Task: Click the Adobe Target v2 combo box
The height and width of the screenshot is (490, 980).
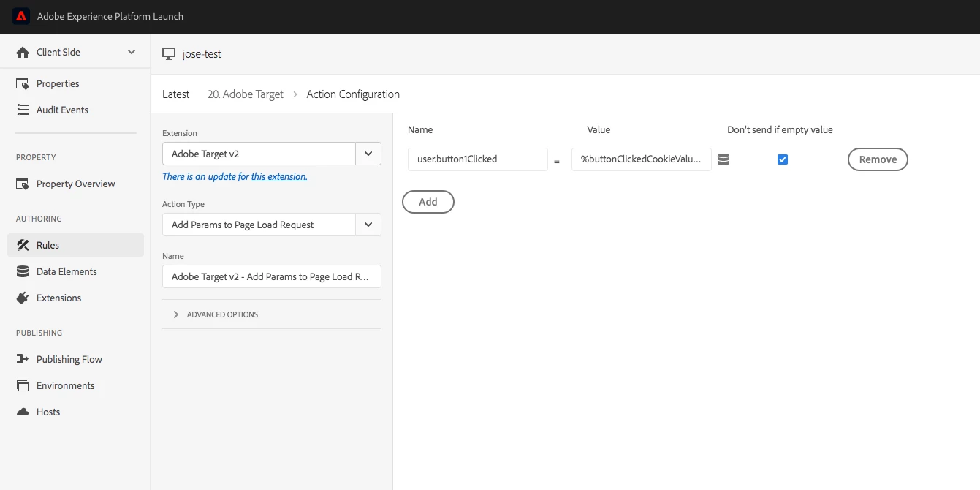Action: point(272,154)
